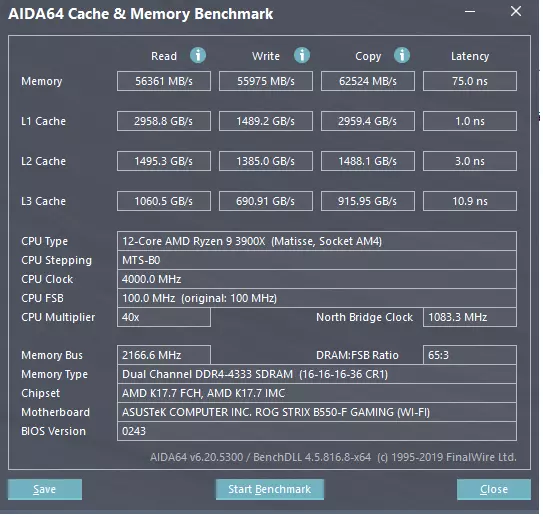Select the North Bridge Clock value
543x517 pixels.
coord(470,317)
